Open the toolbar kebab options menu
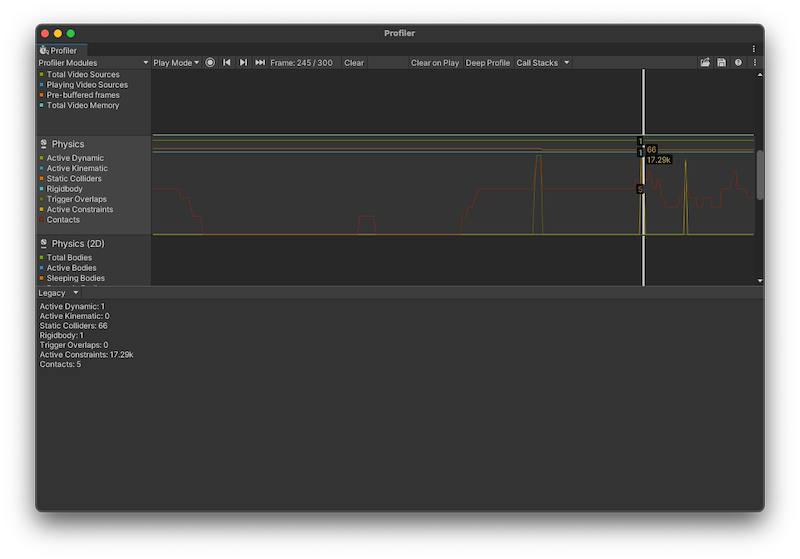Screen dimensions: 800x559 754,63
